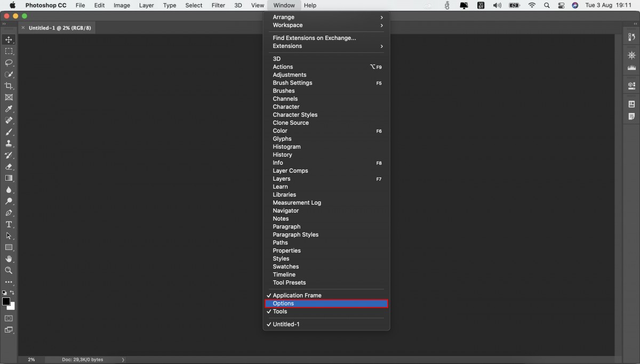The width and height of the screenshot is (640, 364).
Task: Open status bar info arrow menu
Action: click(x=123, y=360)
